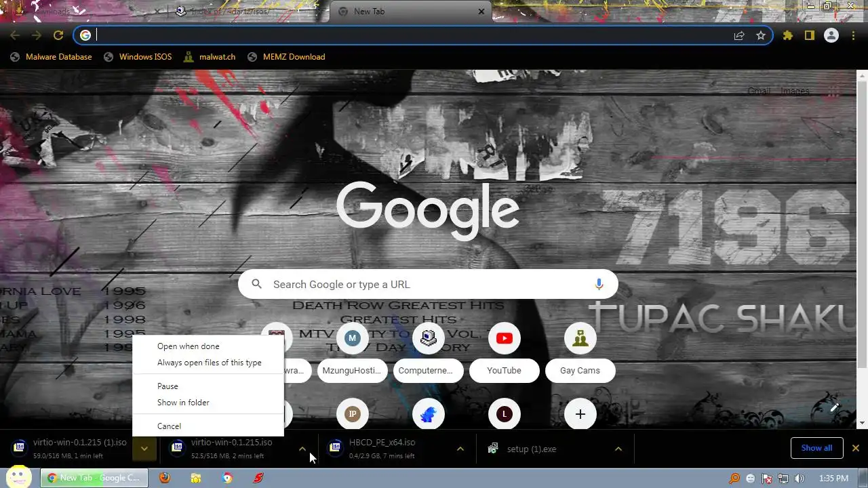The width and height of the screenshot is (868, 488).
Task: Open the MEMZ Download bookmark
Action: tap(286, 57)
